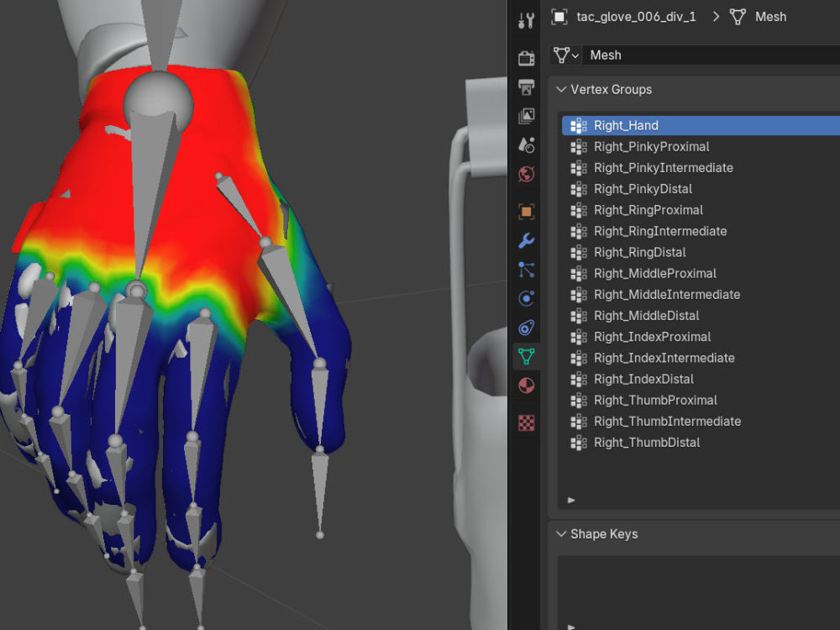Open the Render properties tab

tap(526, 58)
